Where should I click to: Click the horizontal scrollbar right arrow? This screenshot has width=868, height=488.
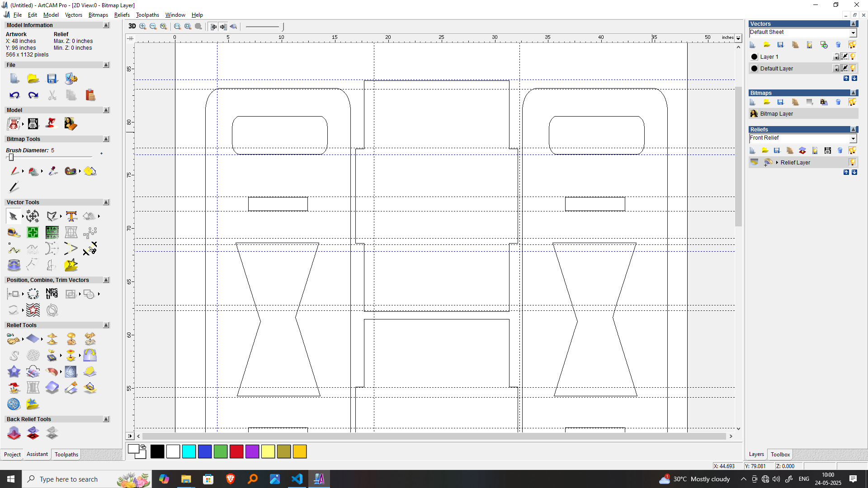(x=731, y=436)
